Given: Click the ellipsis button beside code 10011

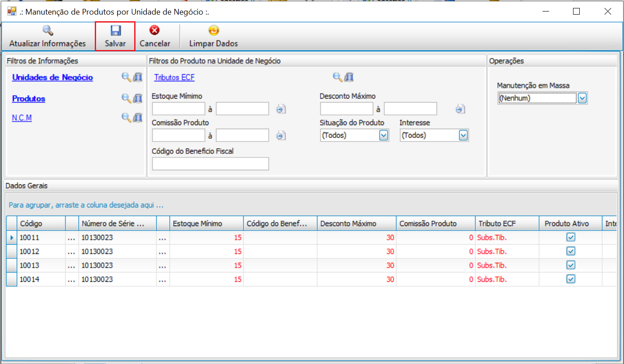Looking at the screenshot, I should pos(72,238).
